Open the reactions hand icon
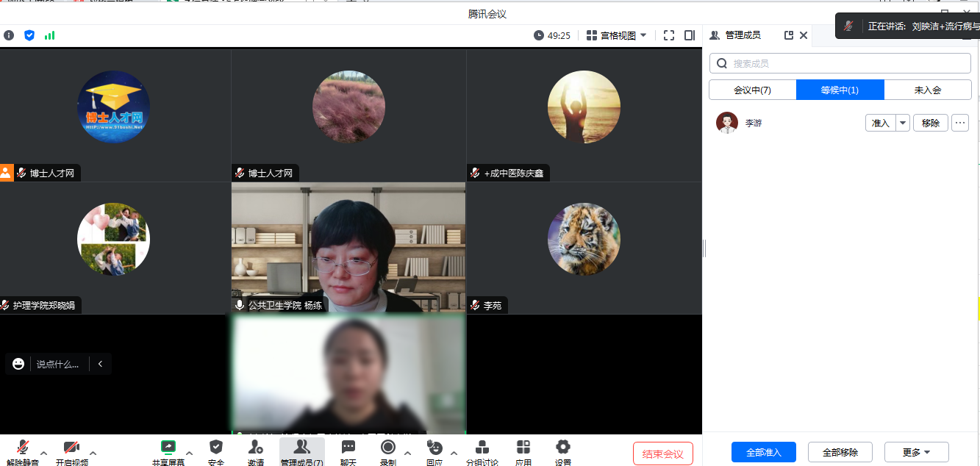 point(434,447)
